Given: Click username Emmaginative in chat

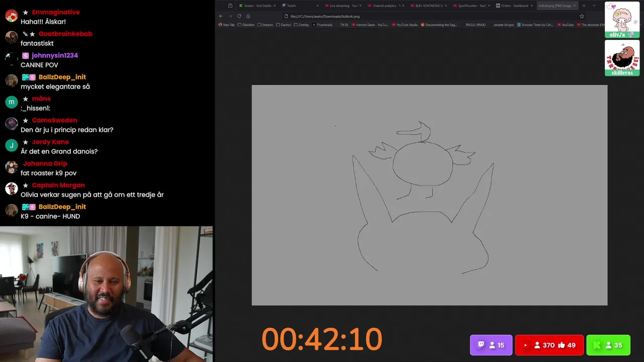Looking at the screenshot, I should click(x=55, y=12).
